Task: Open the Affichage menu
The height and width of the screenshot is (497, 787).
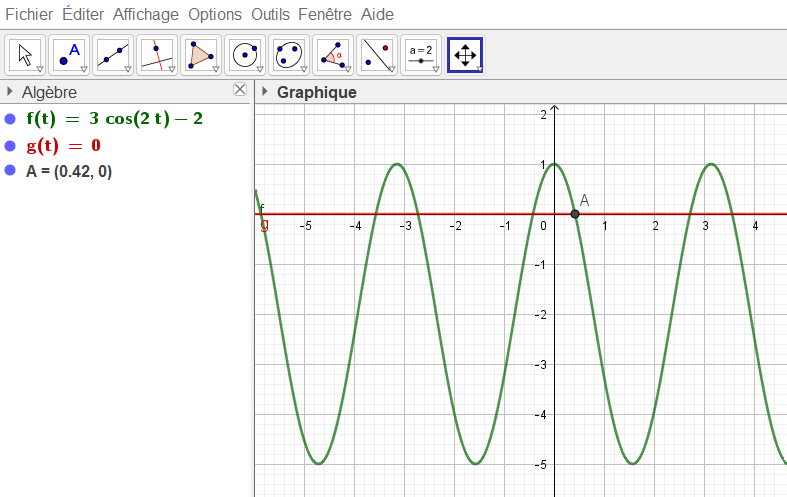Action: point(145,14)
